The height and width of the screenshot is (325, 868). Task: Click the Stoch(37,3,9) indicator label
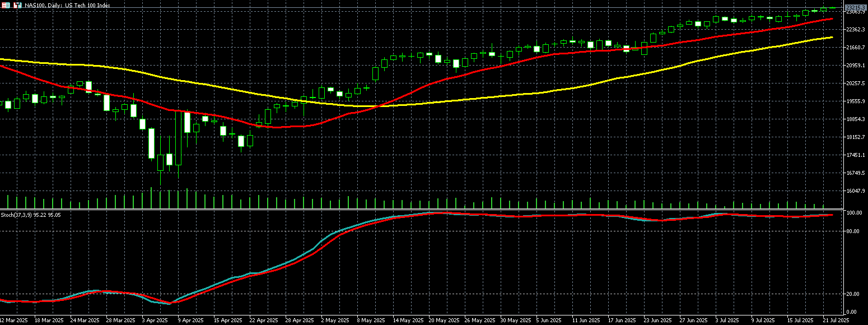pos(31,215)
